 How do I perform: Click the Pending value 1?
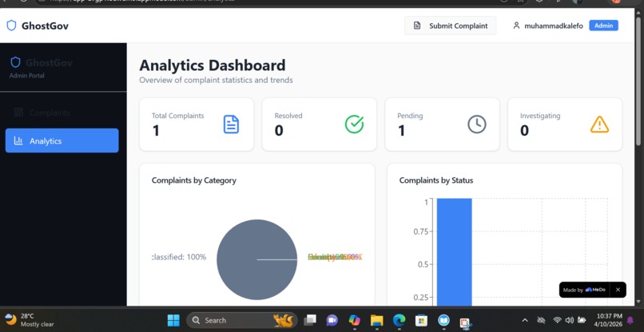click(401, 131)
